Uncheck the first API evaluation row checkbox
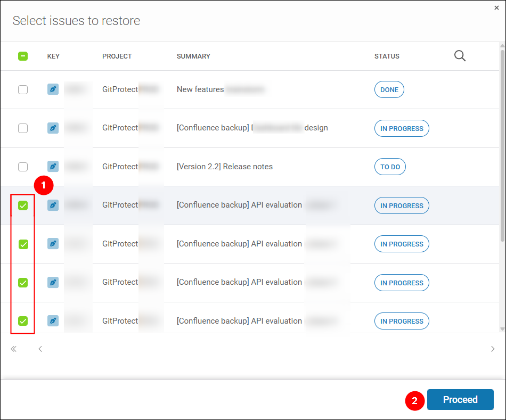 (x=23, y=205)
